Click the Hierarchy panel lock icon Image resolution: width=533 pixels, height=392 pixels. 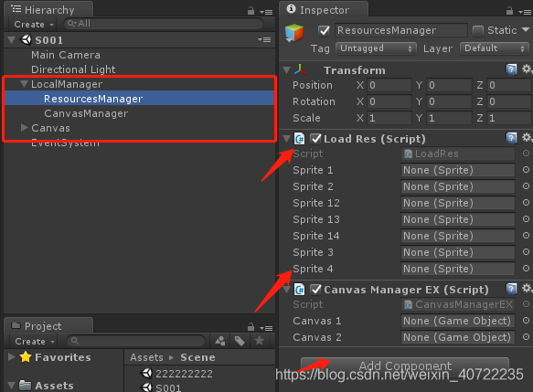pos(251,11)
